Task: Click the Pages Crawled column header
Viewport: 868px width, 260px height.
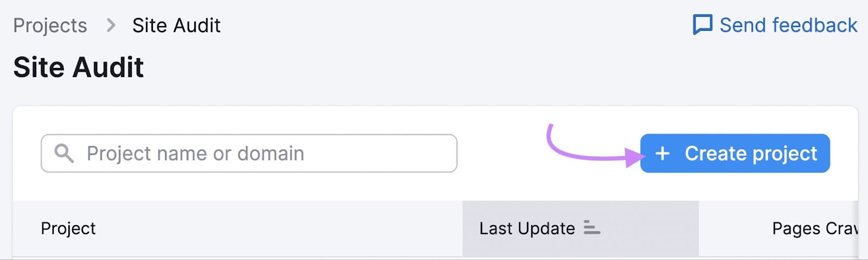Action: click(814, 229)
